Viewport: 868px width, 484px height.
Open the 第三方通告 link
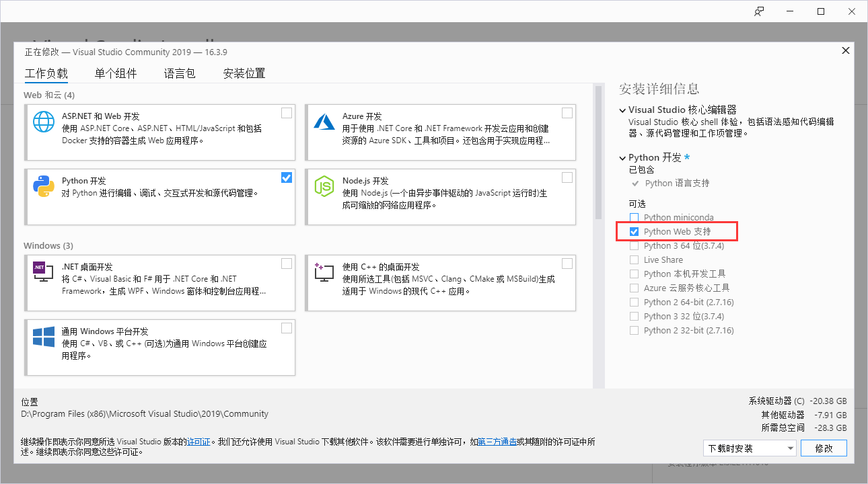pos(497,442)
